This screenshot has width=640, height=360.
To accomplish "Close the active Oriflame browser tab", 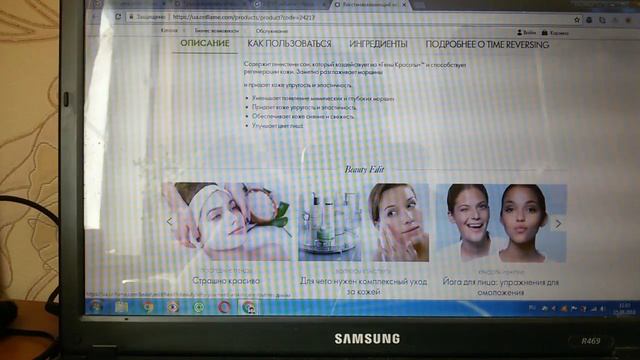I will click(404, 5).
